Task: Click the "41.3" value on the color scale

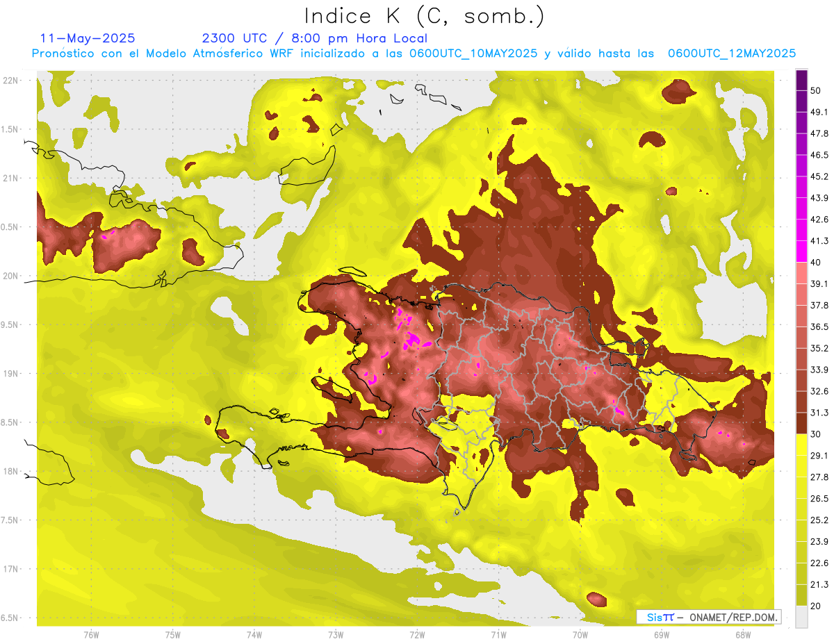Action: (819, 241)
